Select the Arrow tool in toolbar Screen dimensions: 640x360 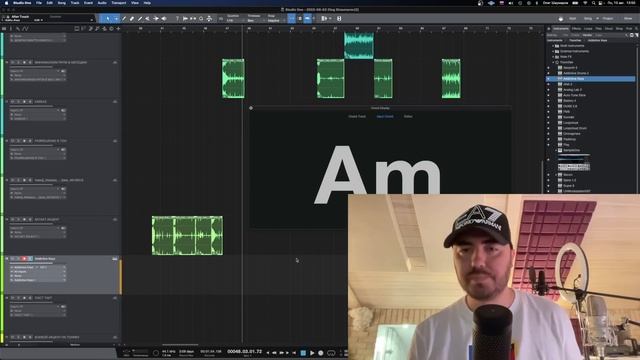pyautogui.click(x=108, y=18)
